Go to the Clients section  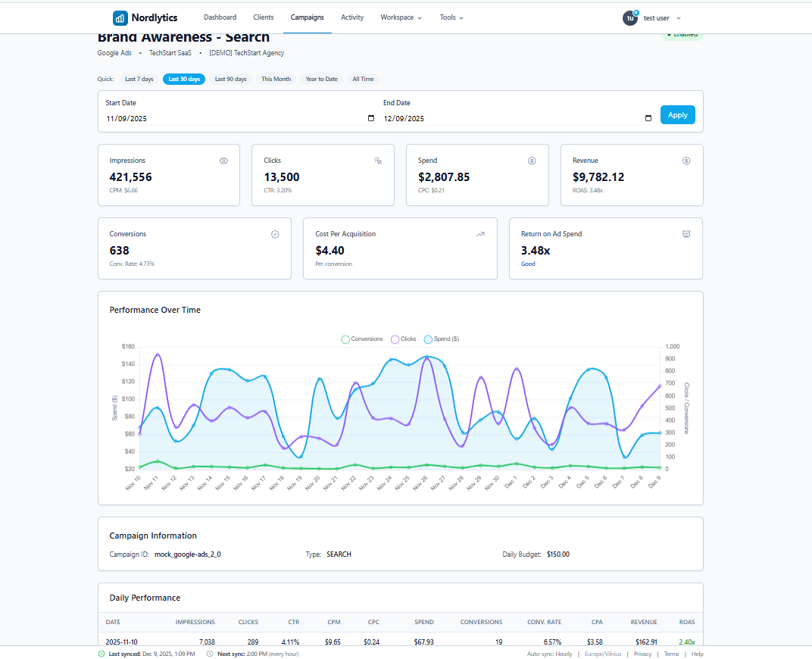[x=263, y=17]
